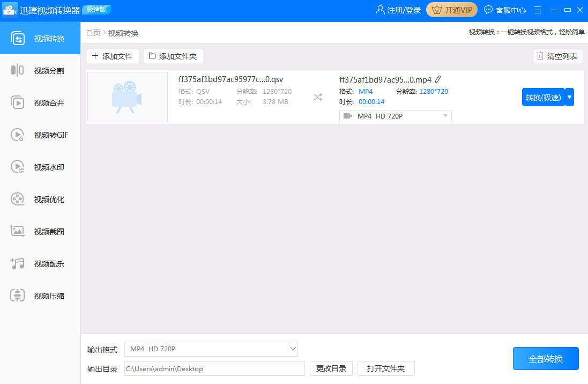The image size is (588, 384).
Task: Click the application logo icon
Action: click(x=9, y=10)
